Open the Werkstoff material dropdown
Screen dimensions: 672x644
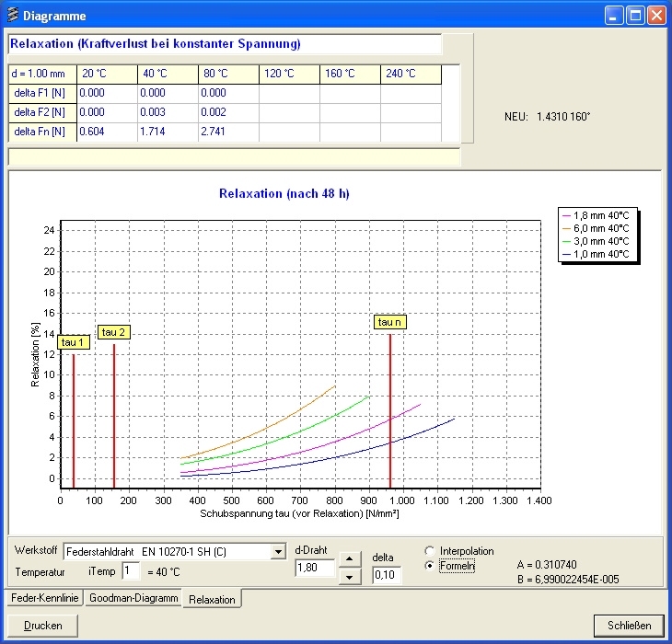click(x=279, y=552)
